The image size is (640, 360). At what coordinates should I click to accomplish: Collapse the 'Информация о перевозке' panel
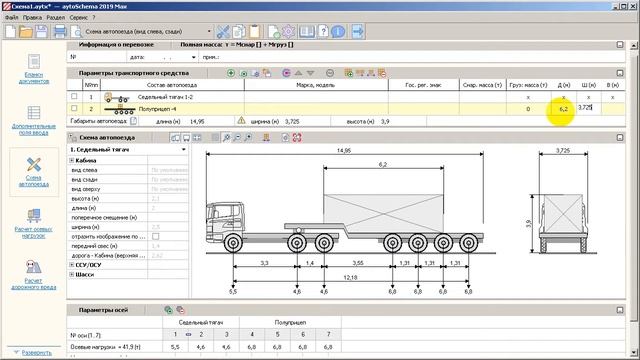[620, 45]
